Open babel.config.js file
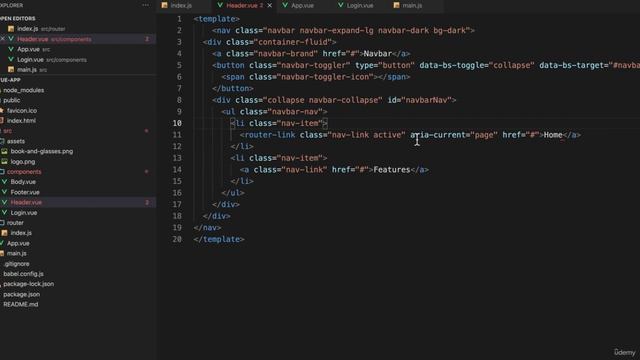Viewport: 640px width, 360px height. pyautogui.click(x=23, y=274)
